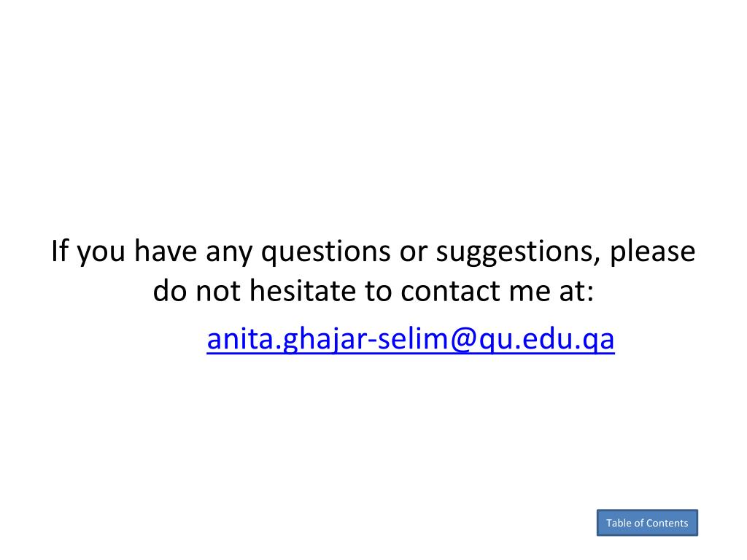Click the word "not" in the second line
The image size is (747, 560).
[218, 292]
